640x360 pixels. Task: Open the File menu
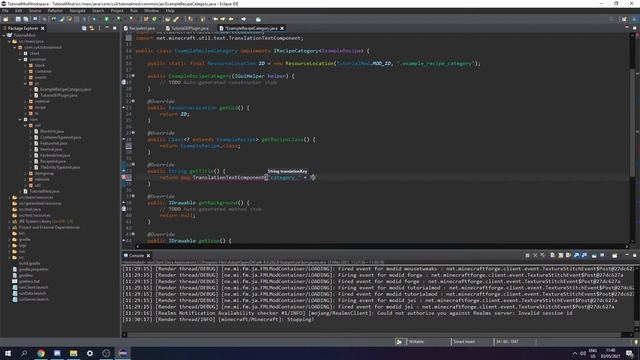point(5,11)
